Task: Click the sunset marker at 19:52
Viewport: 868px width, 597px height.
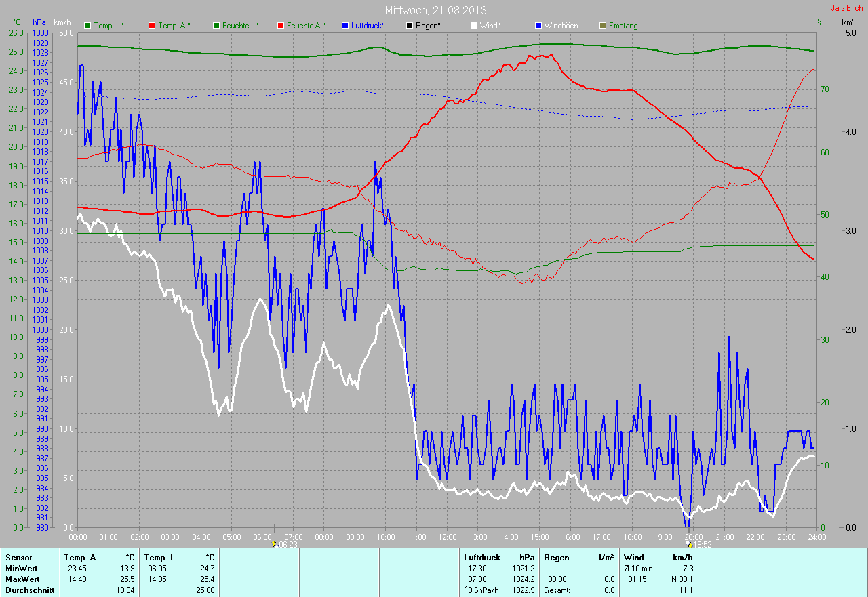Action: [x=689, y=543]
